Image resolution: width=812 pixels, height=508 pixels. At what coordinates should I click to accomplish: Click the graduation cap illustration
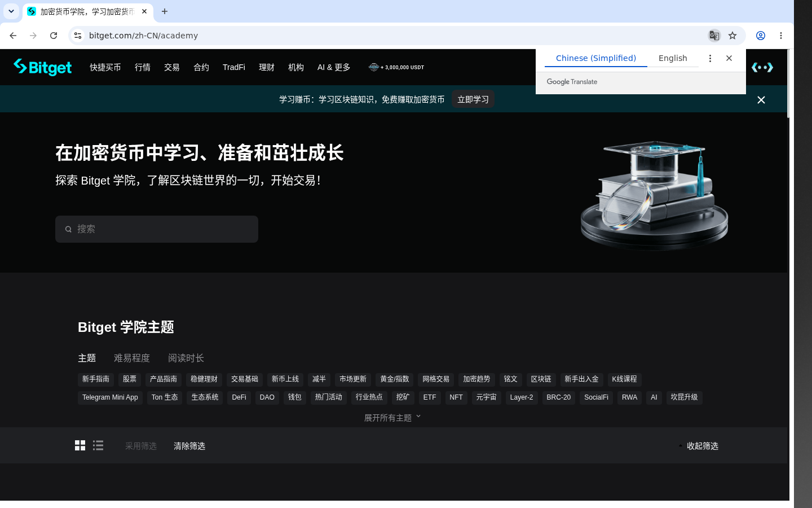pos(655,195)
